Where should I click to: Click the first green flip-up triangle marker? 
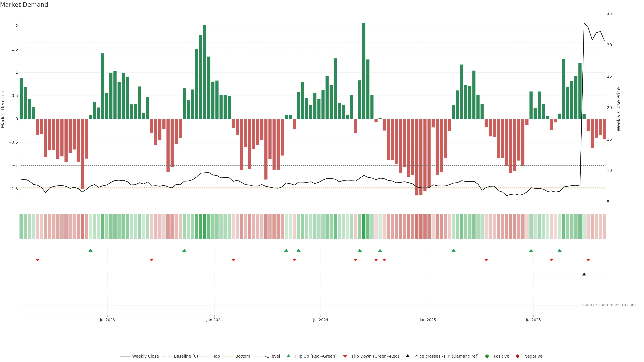tap(91, 250)
